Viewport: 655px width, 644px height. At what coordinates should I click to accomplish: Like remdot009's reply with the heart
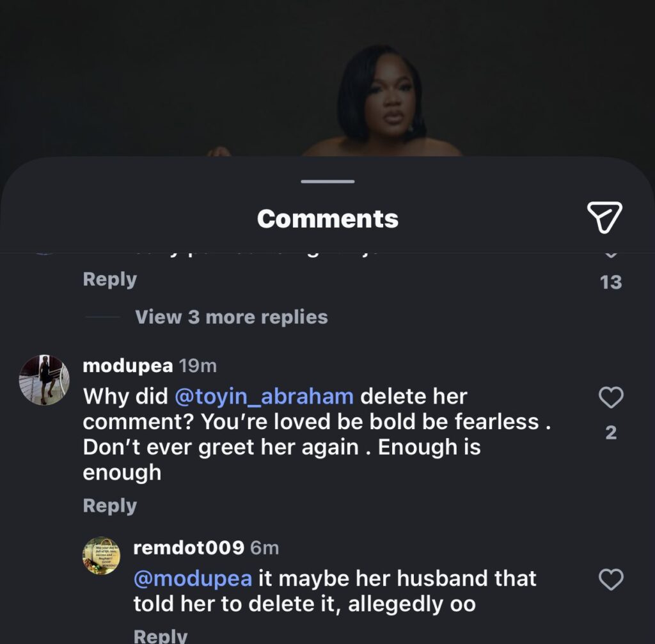(x=610, y=580)
